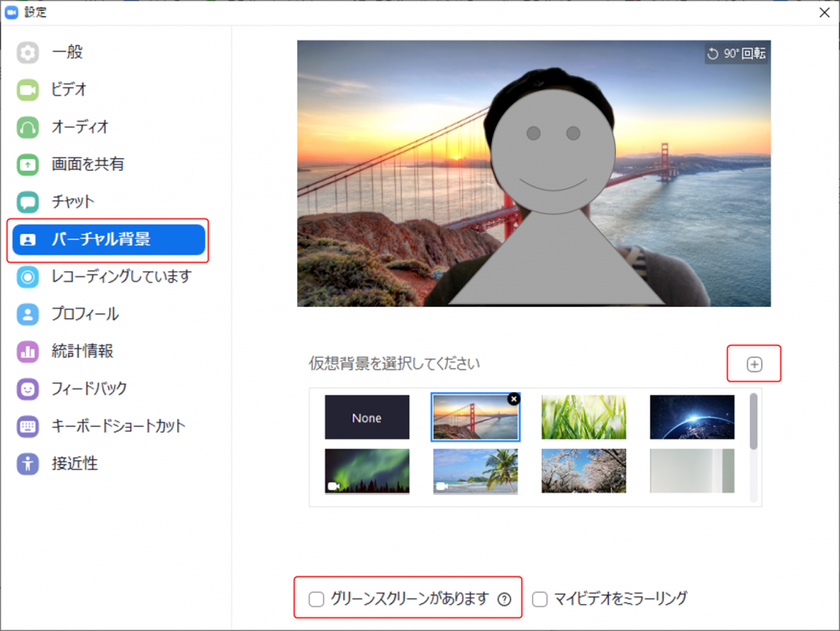Open Statistics (統計情報) bar chart icon
Viewport: 840px width, 631px height.
(28, 352)
